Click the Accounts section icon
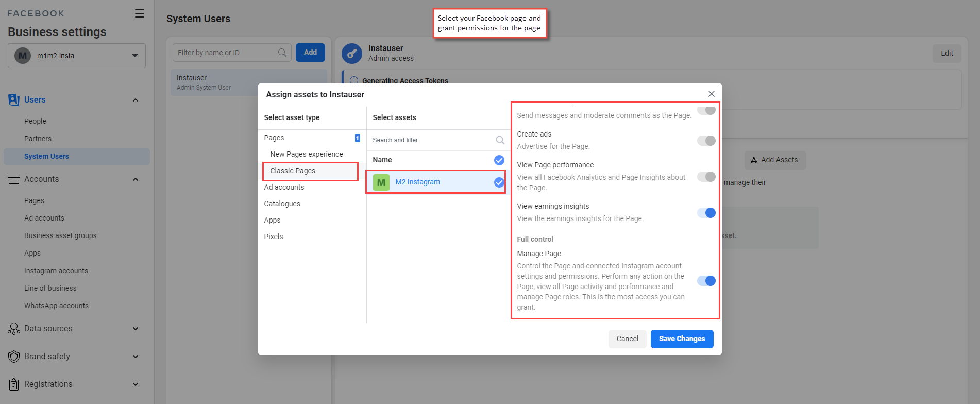980x404 pixels. 14,179
